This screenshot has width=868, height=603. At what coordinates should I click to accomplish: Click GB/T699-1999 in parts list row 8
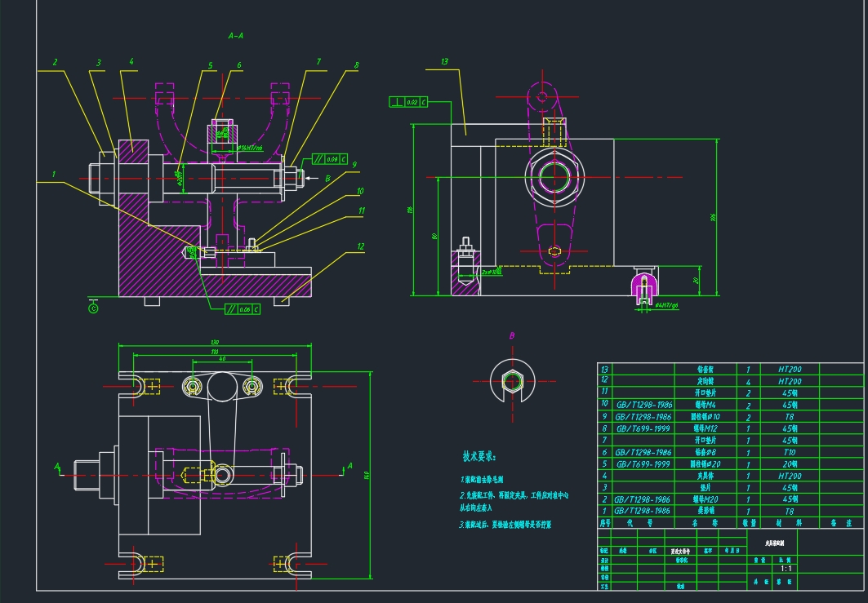click(x=643, y=428)
